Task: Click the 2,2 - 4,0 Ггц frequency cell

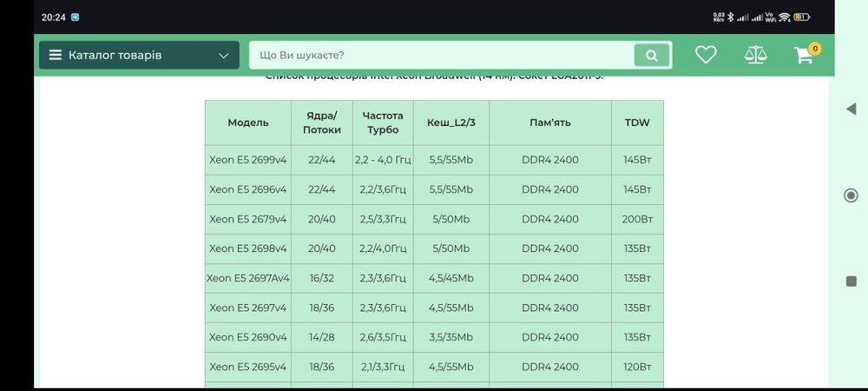Action: point(383,160)
